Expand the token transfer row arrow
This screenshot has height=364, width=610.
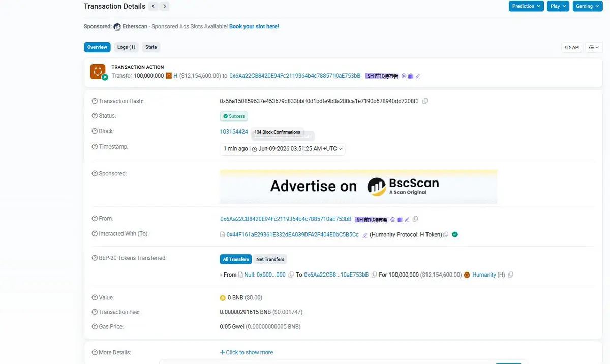(x=221, y=275)
